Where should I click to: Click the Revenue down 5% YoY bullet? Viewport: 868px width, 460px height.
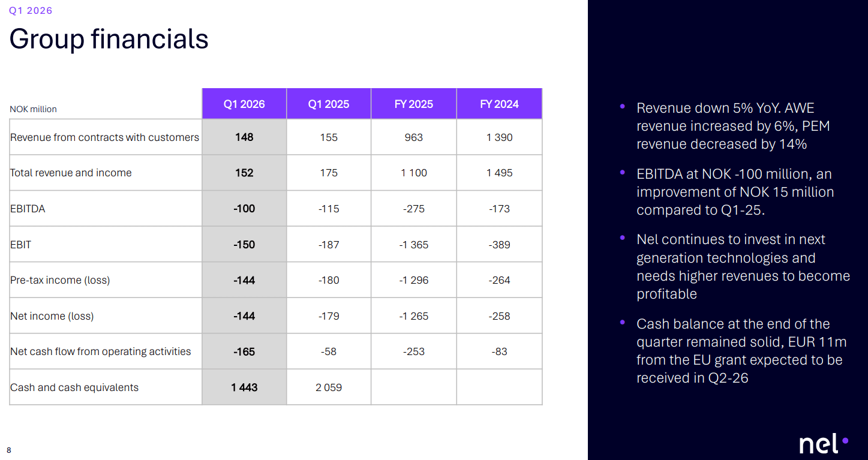(733, 126)
